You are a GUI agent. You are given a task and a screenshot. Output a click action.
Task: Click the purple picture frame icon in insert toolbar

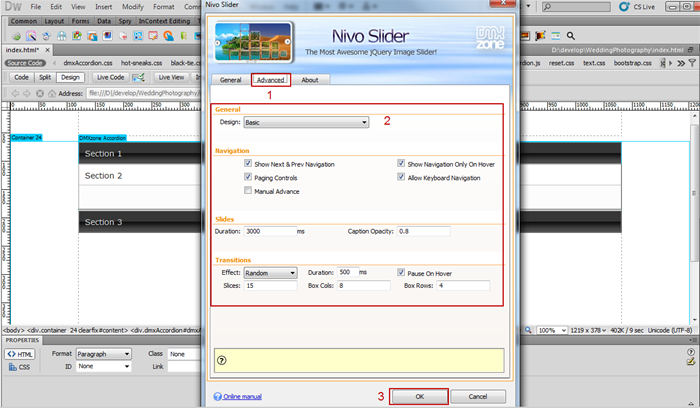point(107,36)
